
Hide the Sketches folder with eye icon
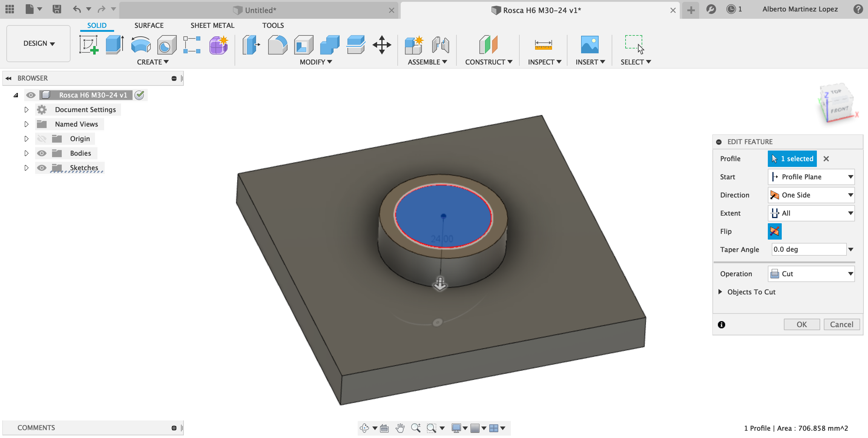[x=42, y=168]
